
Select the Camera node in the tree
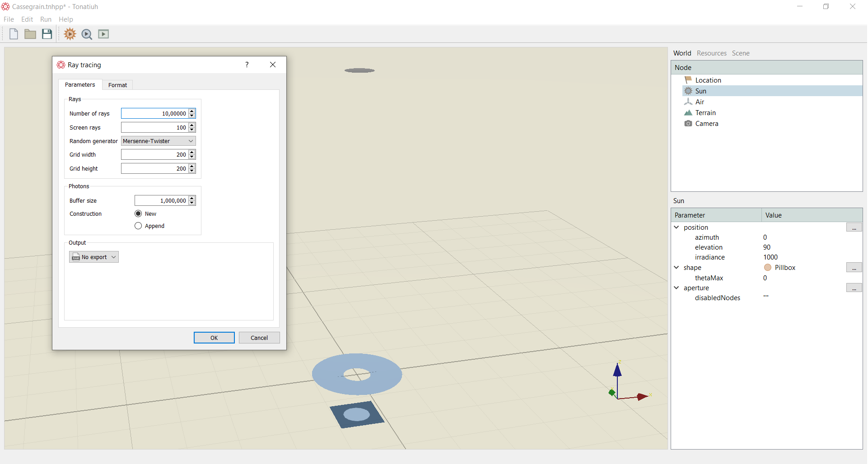tap(707, 123)
